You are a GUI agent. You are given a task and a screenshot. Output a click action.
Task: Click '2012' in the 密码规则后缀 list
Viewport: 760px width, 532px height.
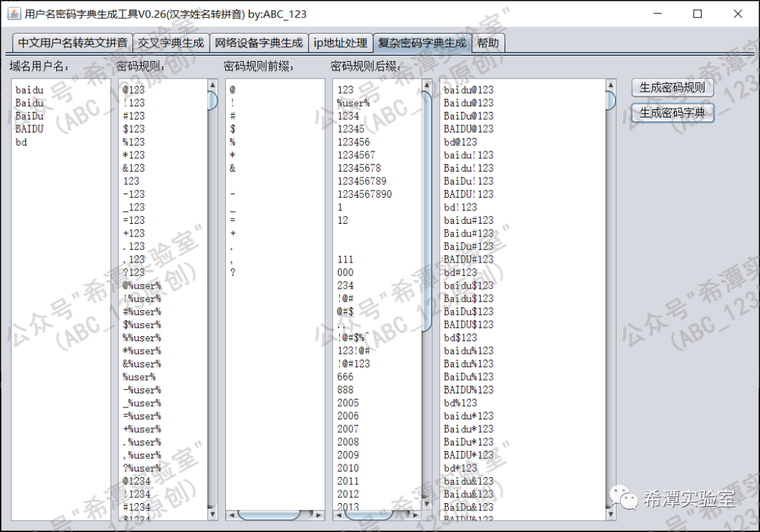point(348,495)
